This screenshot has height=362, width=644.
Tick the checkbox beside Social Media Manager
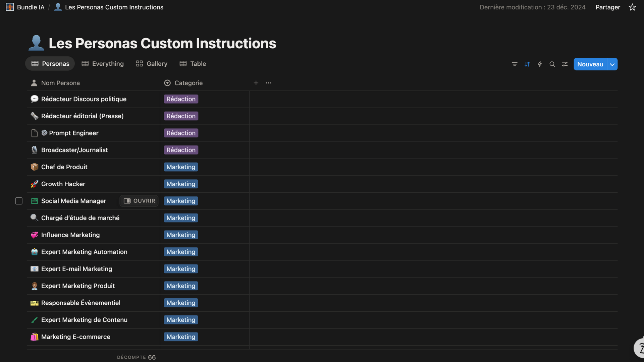point(19,201)
